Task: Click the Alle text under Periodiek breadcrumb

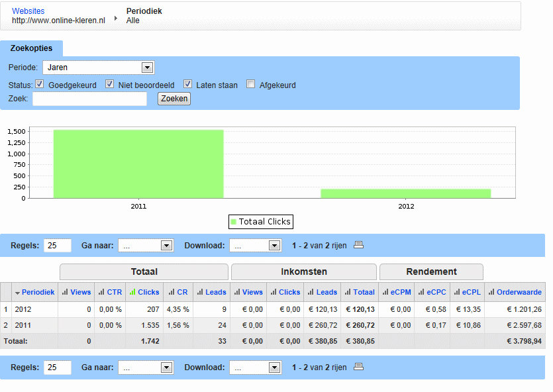Action: coord(133,21)
